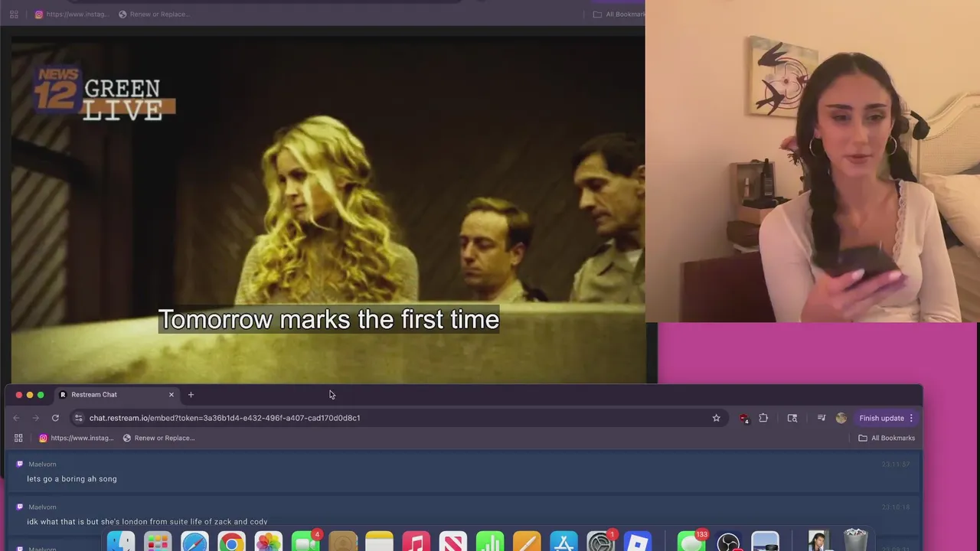Close the Restream Chat tab
The width and height of the screenshot is (980, 551).
(171, 395)
